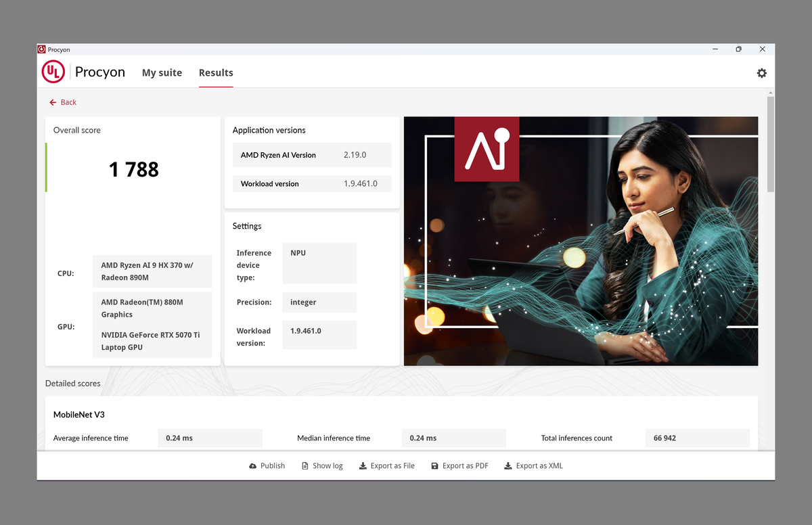
Task: Click the overall score 1 788
Action: [133, 169]
